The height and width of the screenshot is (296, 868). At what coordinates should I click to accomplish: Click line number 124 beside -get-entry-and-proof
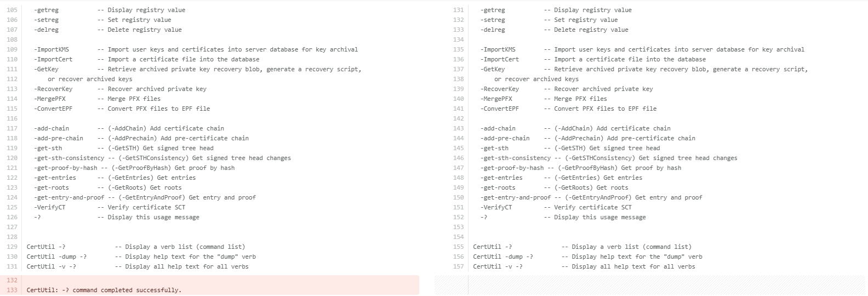12,197
